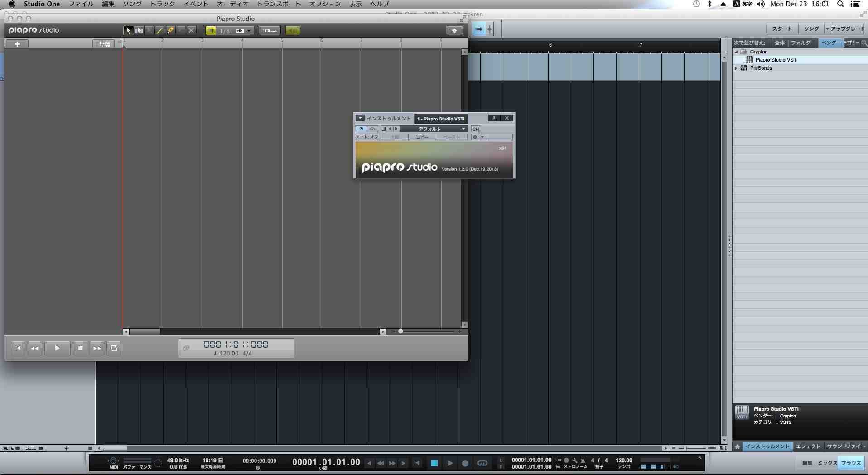Play in the Piapro Studio transport
Image resolution: width=868 pixels, height=475 pixels.
(57, 348)
